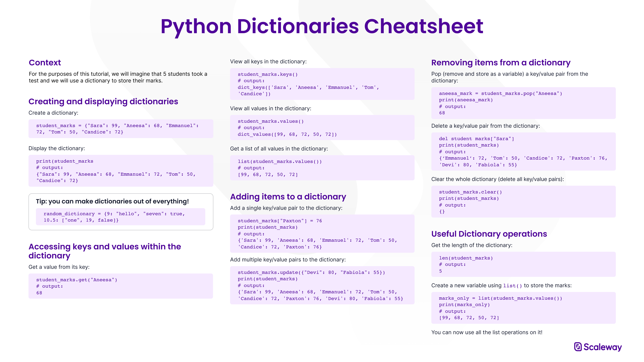Screen dimensions: 644x362
Task: Click the student_marks creation code block
Action: (121, 129)
